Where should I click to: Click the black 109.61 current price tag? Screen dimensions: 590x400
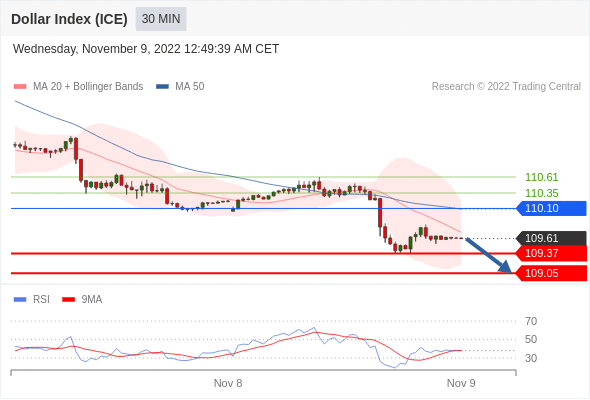tap(551, 238)
